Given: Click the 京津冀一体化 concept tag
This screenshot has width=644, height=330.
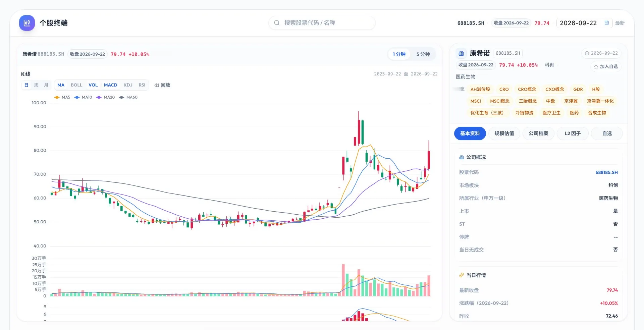Looking at the screenshot, I should click(x=600, y=101).
